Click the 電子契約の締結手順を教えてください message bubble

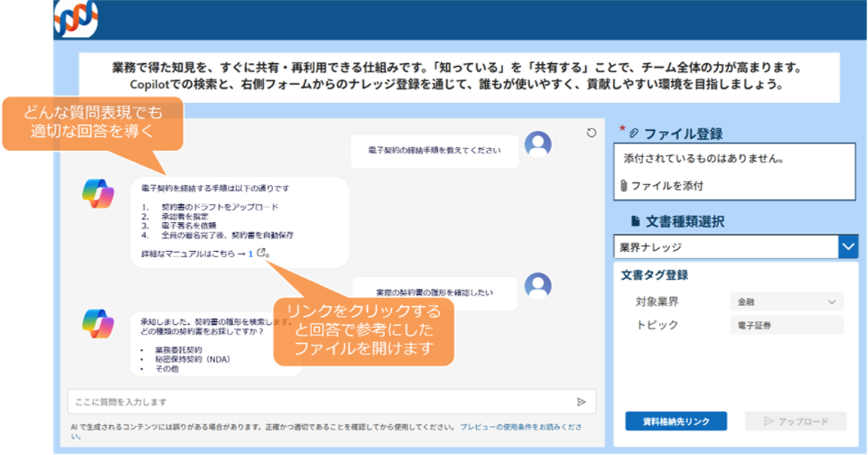[434, 150]
